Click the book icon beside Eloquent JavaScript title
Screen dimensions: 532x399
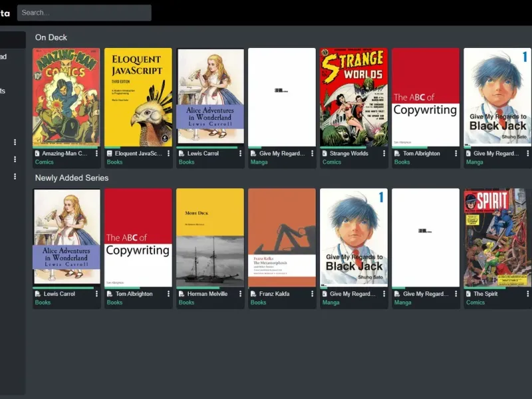110,154
